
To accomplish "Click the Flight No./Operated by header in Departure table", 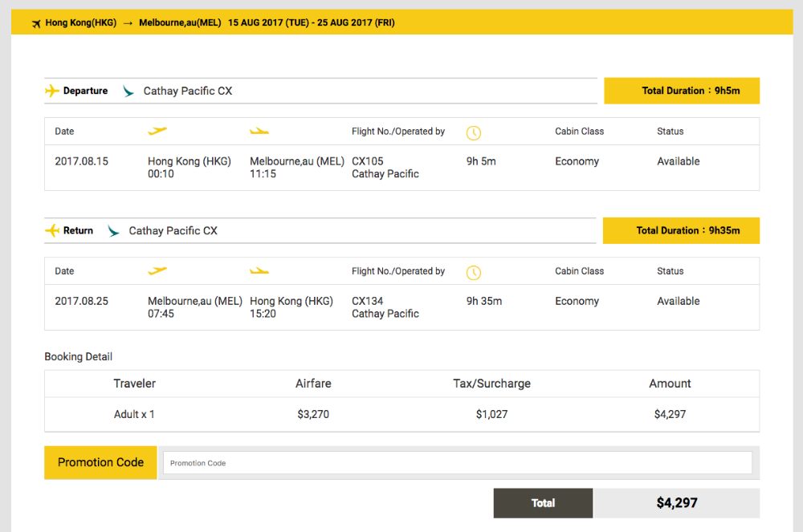I will pos(398,132).
